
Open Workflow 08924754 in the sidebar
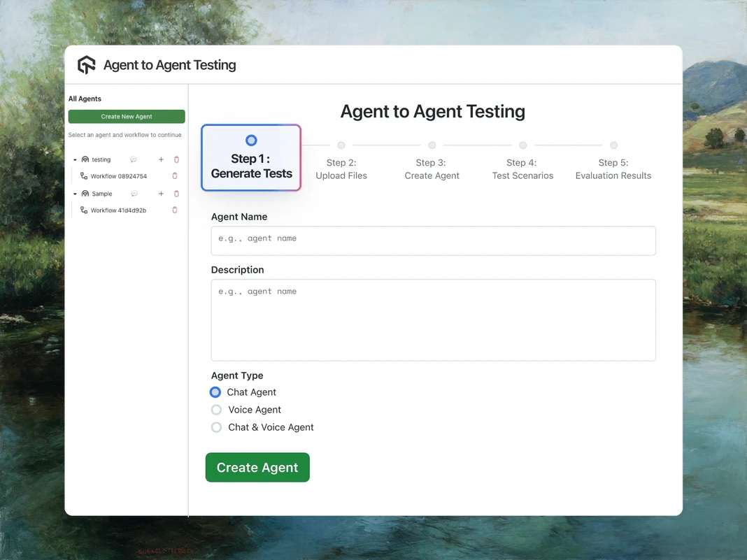[x=119, y=176]
